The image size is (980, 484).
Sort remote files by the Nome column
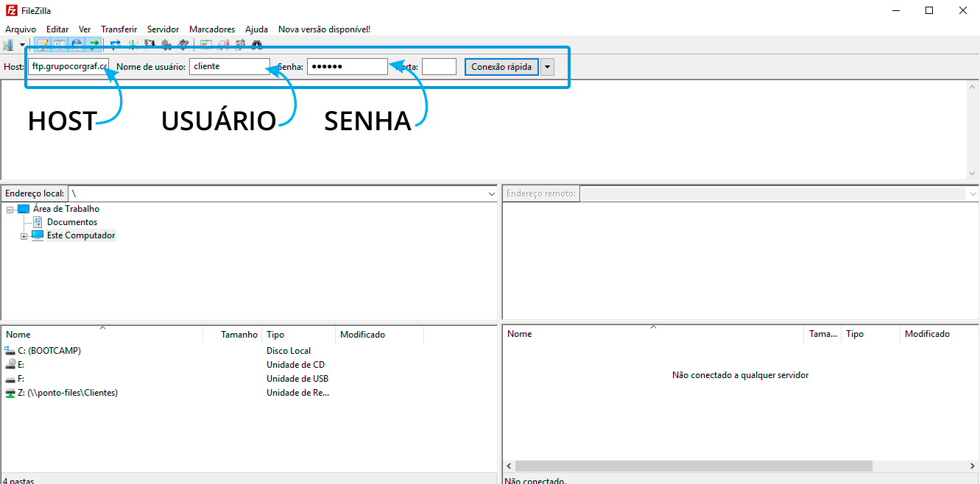tap(653, 334)
